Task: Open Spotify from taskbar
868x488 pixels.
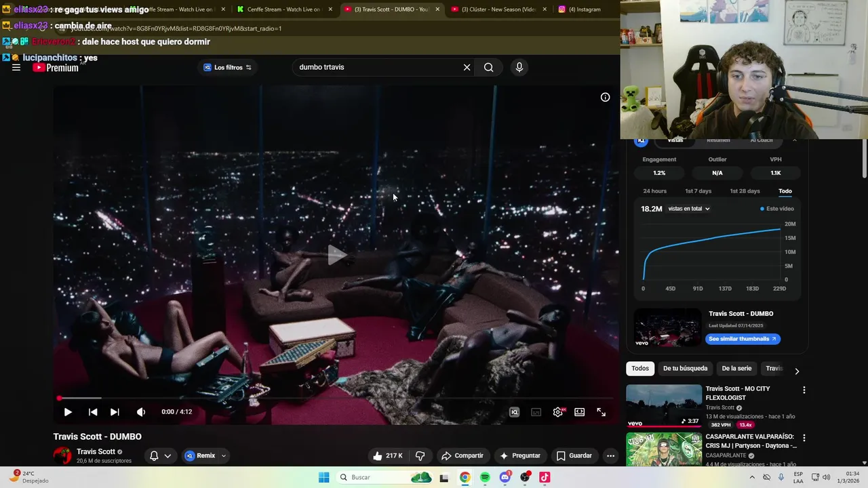Action: click(x=485, y=477)
